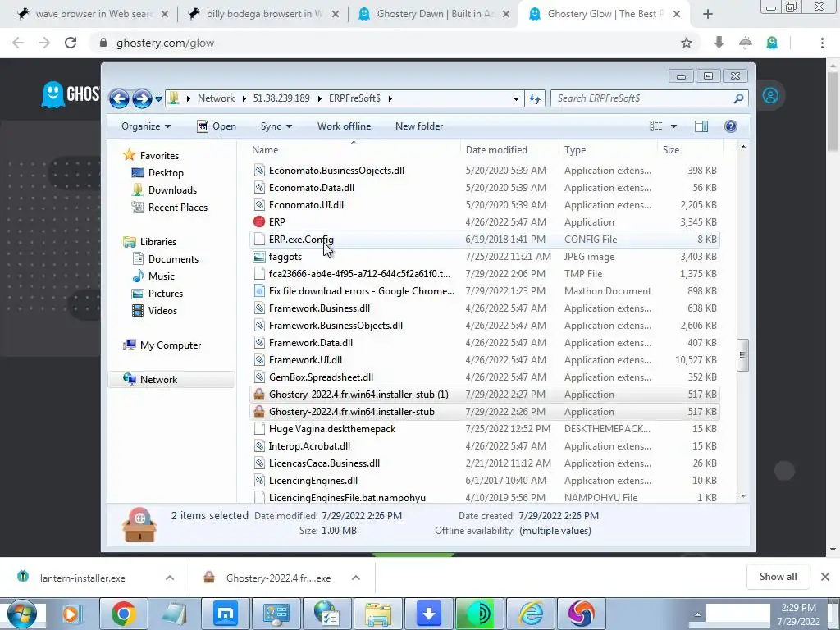Select the ERP application icon

(259, 221)
